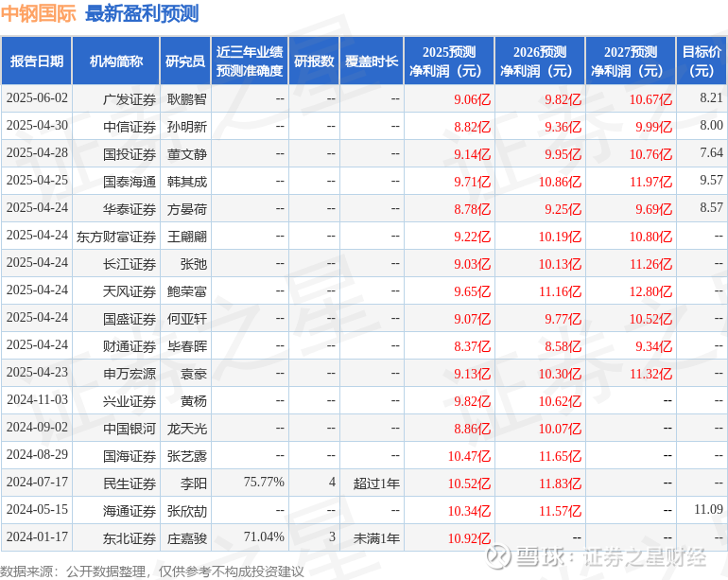Select the 覆盖时长 column header
The image size is (728, 580).
point(372,61)
